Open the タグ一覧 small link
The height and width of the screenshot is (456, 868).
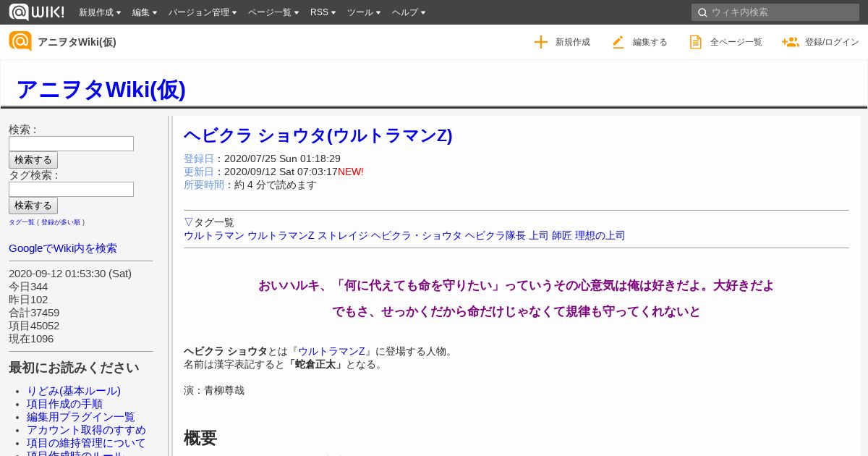click(22, 222)
